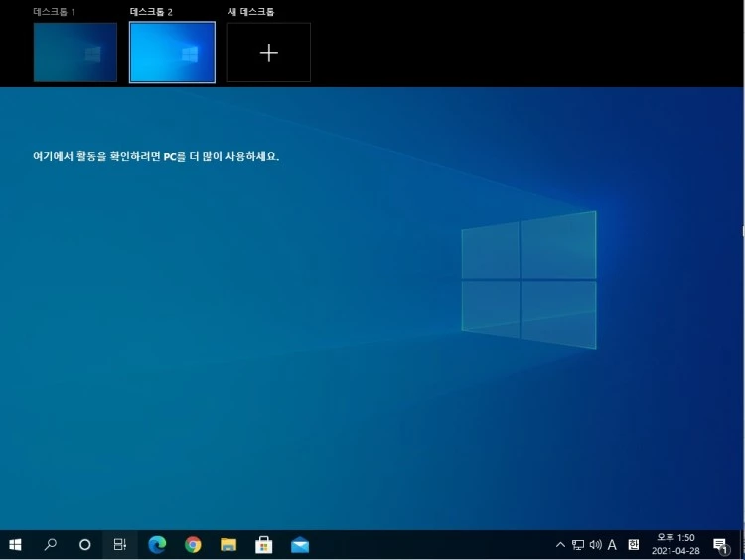Open Microsoft Store from taskbar
Screen dimensions: 745x560
[x=263, y=544]
